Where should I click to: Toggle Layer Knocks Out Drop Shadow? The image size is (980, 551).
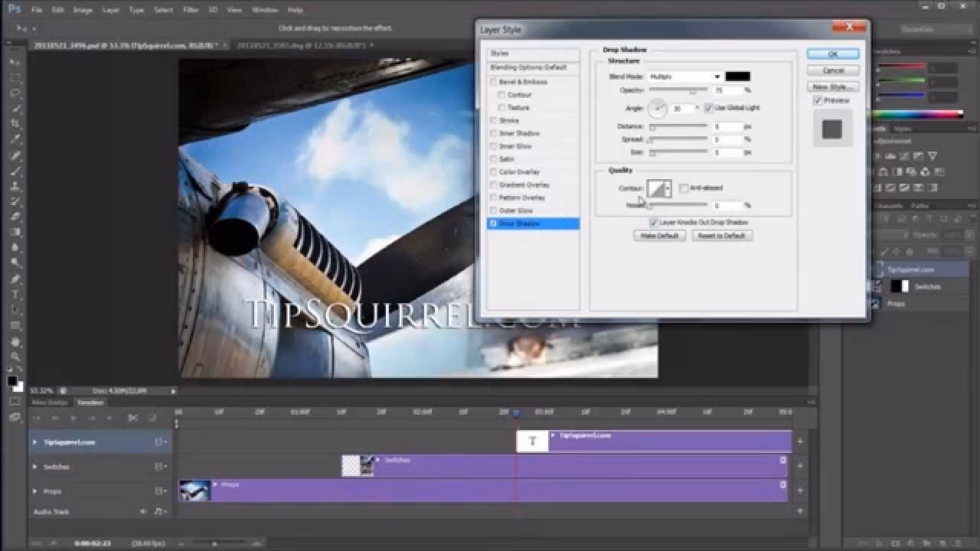pyautogui.click(x=653, y=222)
